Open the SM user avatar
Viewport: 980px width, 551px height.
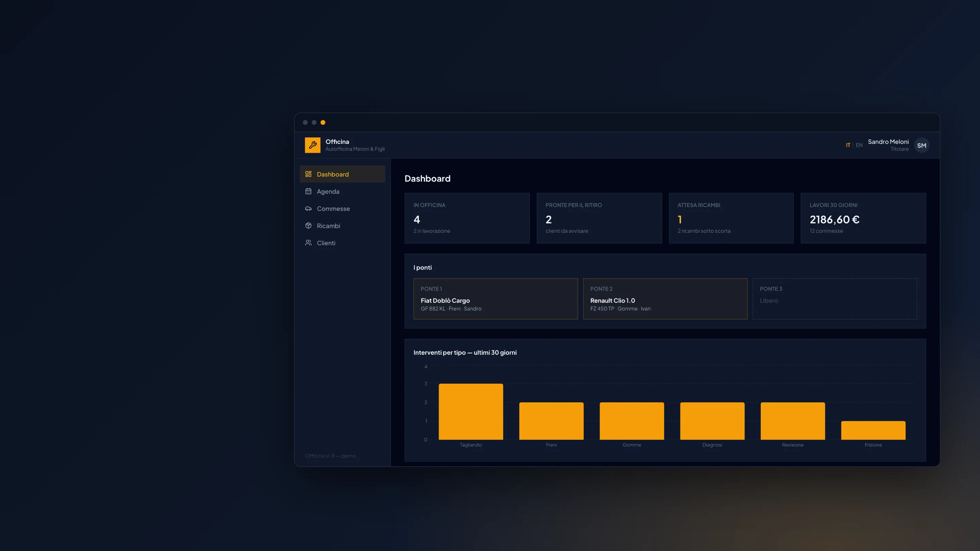[x=921, y=145]
